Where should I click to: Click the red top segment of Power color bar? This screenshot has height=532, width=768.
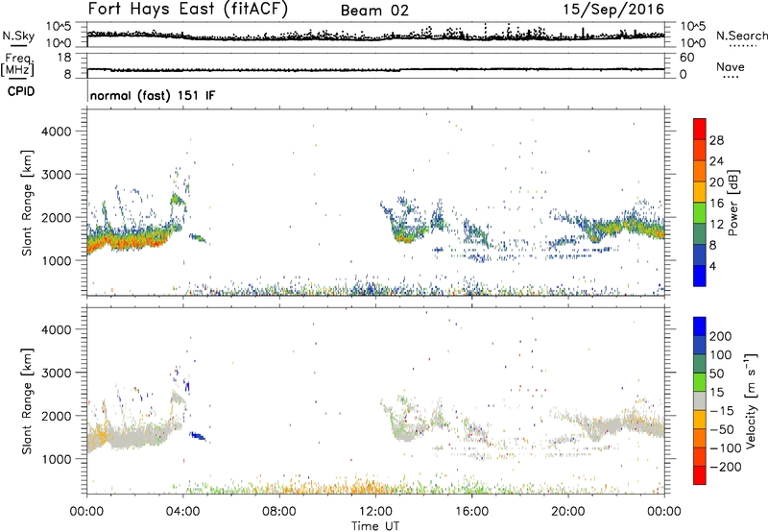pyautogui.click(x=700, y=129)
